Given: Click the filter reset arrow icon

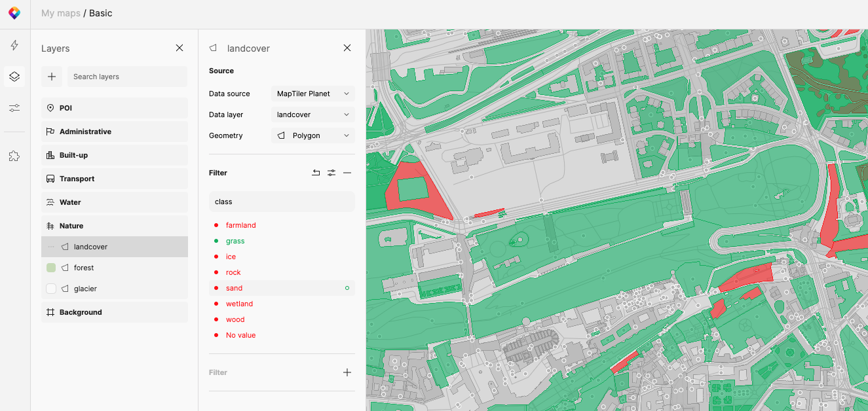Looking at the screenshot, I should [316, 173].
